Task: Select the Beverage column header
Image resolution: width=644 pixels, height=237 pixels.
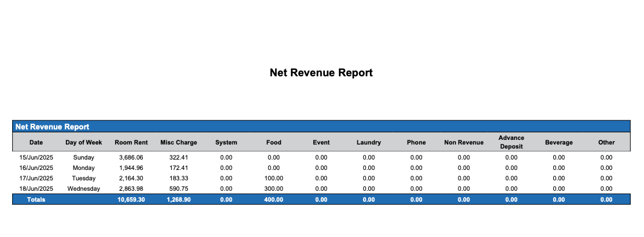Action: coord(558,142)
